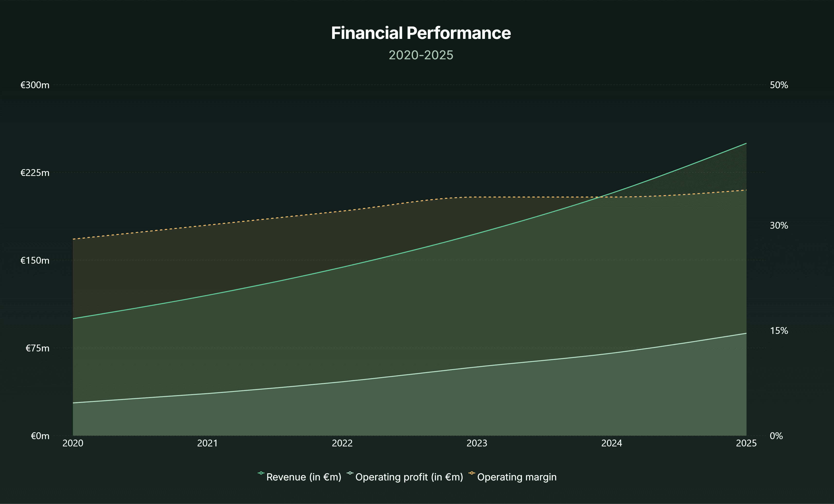Click the 2020 x-axis label
The image size is (834, 504).
(73, 443)
